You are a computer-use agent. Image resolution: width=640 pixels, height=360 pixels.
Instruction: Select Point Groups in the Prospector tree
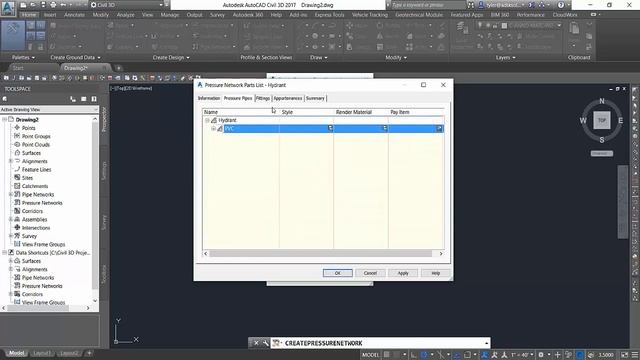tap(36, 136)
